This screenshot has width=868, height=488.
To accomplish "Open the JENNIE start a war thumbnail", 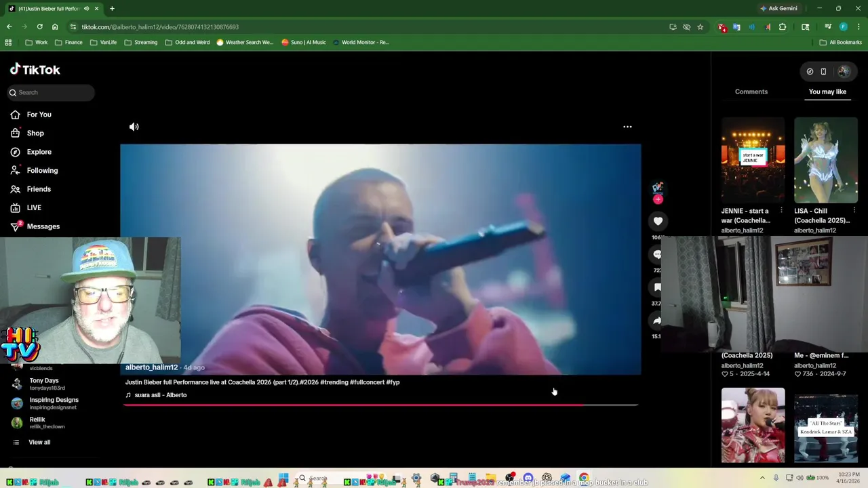I will 753,160.
